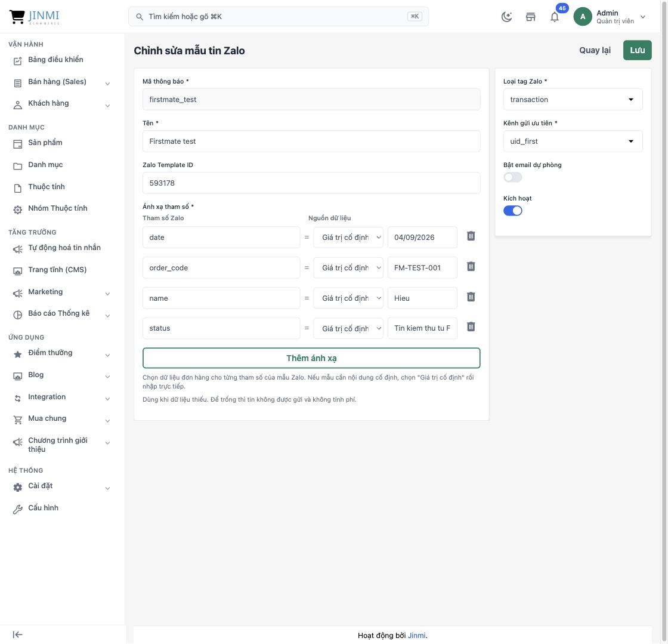Screen dimensions: 668x644
Task: Remove the status mapping with trash icon
Action: click(471, 327)
